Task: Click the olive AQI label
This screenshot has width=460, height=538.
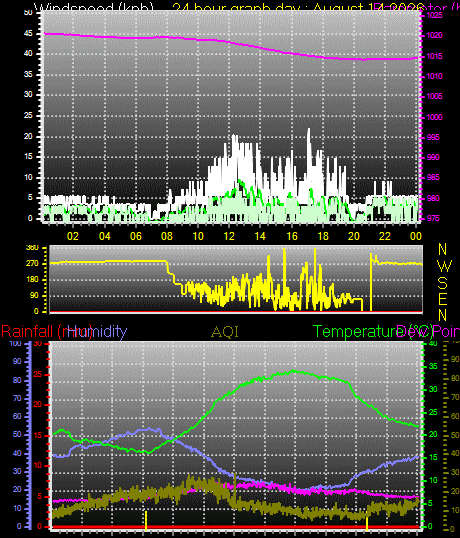Action: tap(225, 332)
